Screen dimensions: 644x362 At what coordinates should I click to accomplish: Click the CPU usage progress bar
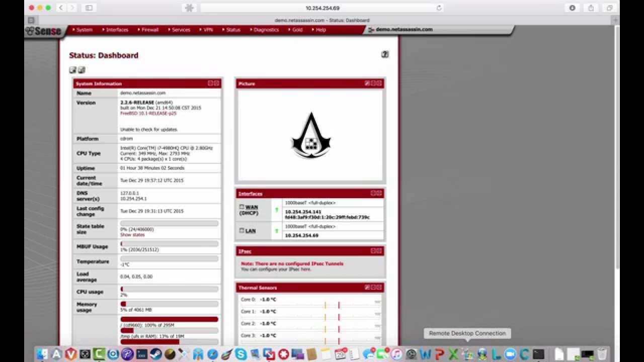click(169, 289)
